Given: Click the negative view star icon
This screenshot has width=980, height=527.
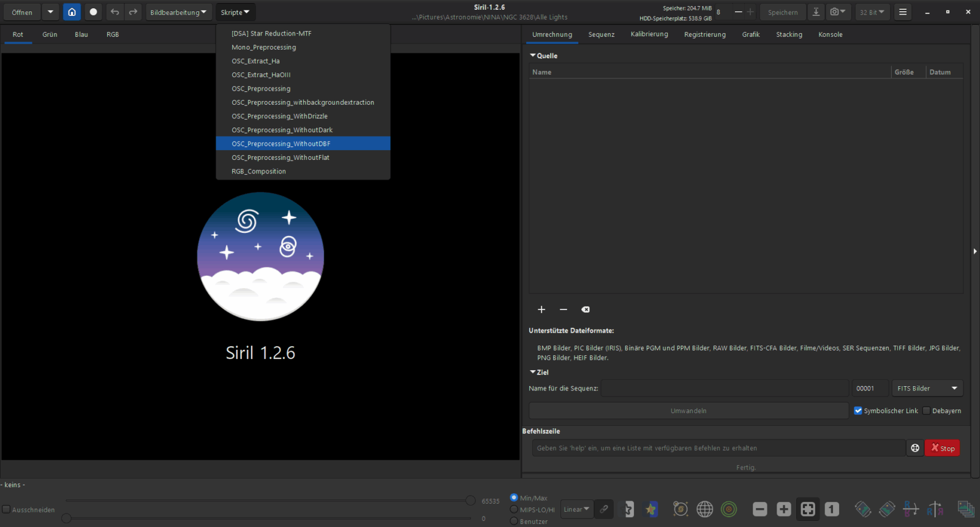Looking at the screenshot, I should pos(628,509).
